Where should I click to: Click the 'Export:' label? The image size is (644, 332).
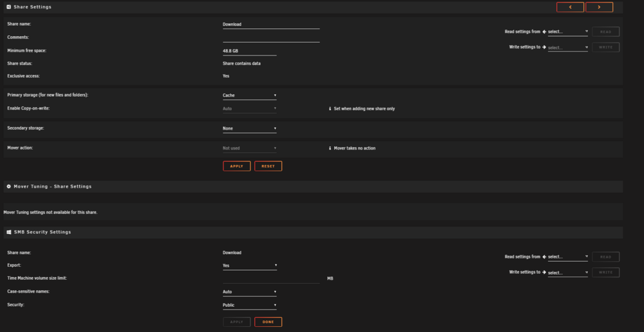pos(14,266)
